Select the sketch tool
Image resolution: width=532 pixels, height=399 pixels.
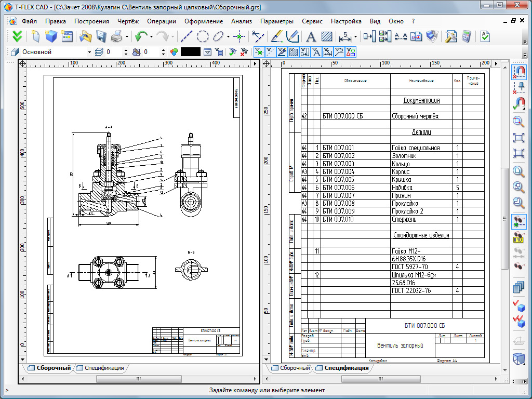(x=292, y=36)
